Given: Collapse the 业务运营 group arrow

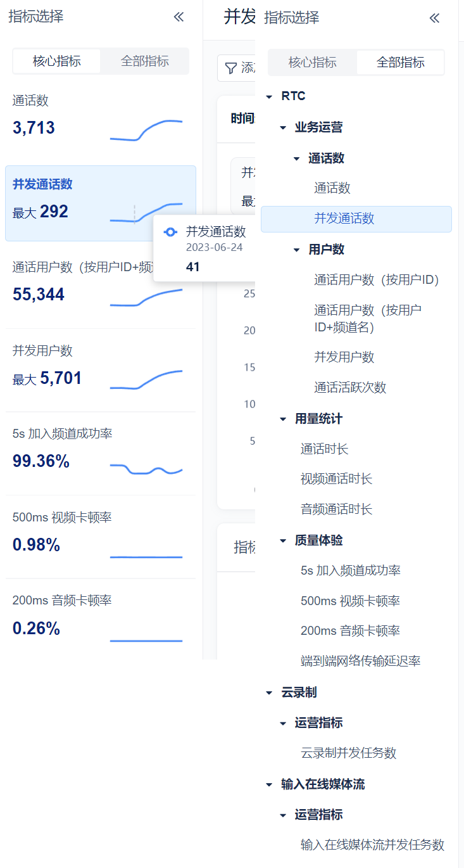Looking at the screenshot, I should click(283, 128).
